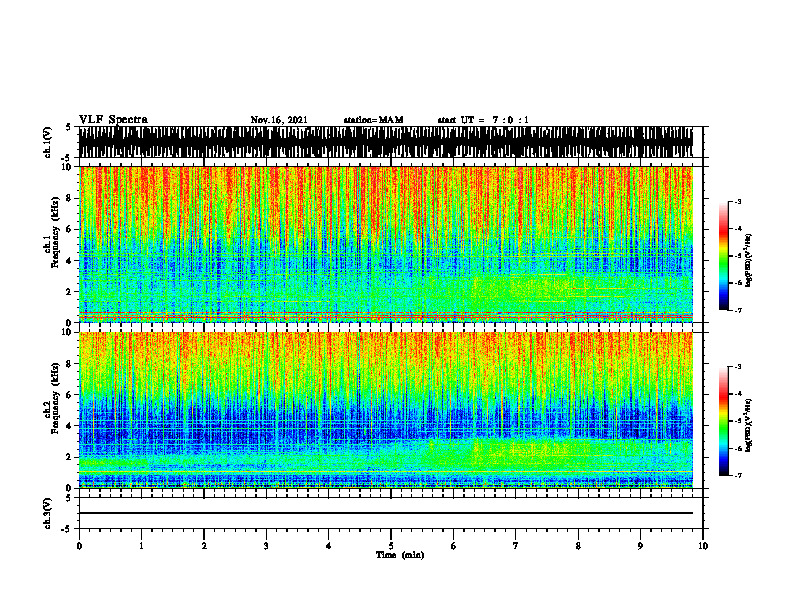792x612 pixels.
Task: Click time axis tick label "10"
Action: (x=703, y=546)
